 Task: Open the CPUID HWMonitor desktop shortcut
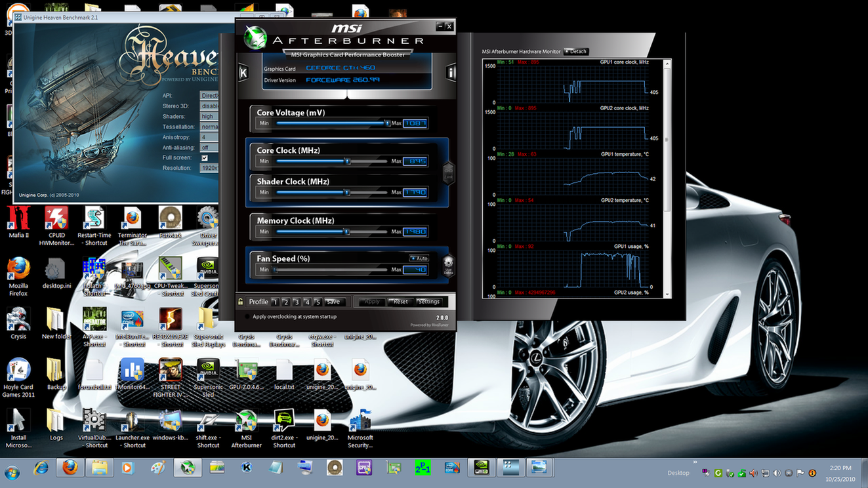click(56, 226)
